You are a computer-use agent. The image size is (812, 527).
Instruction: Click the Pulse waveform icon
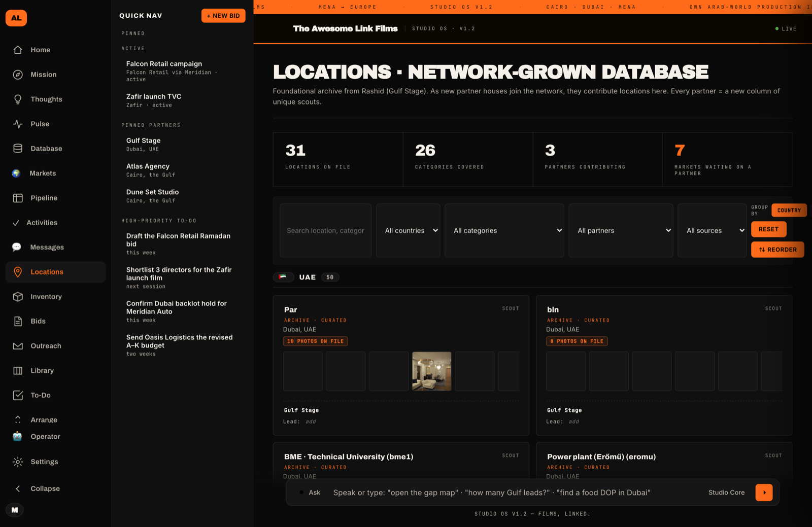tap(18, 124)
